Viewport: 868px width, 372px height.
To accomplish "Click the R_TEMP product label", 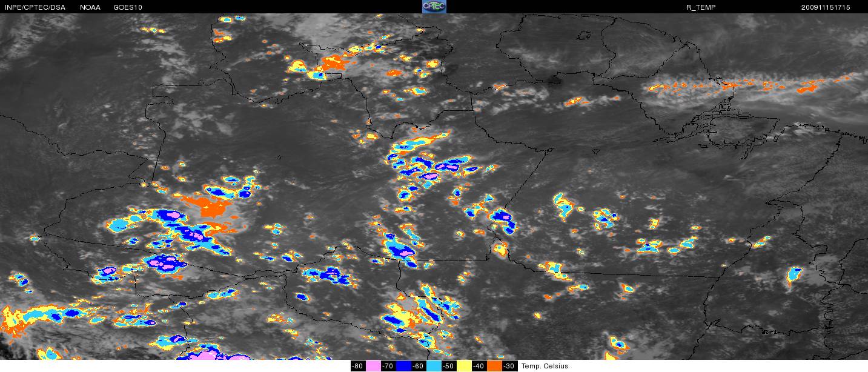I will pos(700,7).
